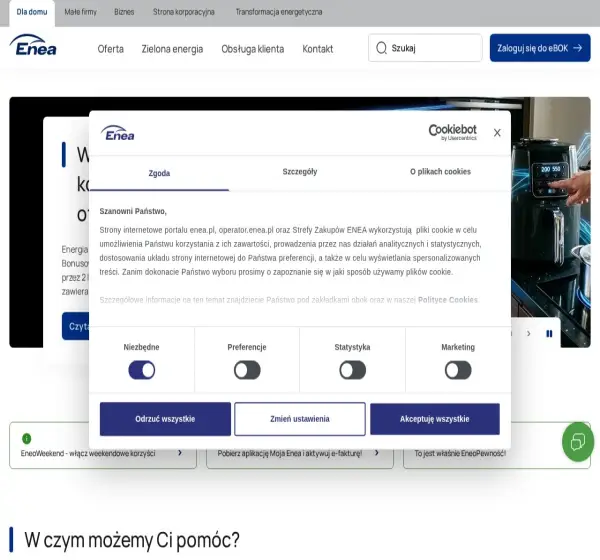The height and width of the screenshot is (560, 600).
Task: Open the Zielona energia menu
Action: (x=172, y=49)
